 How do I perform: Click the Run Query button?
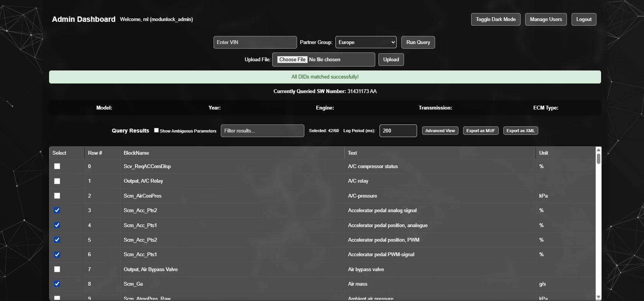point(418,42)
